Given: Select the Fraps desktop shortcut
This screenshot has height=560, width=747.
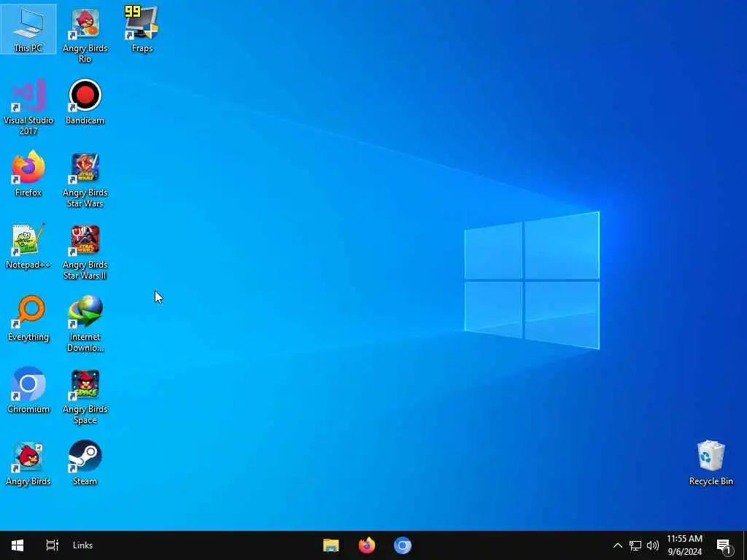Looking at the screenshot, I should 142,29.
